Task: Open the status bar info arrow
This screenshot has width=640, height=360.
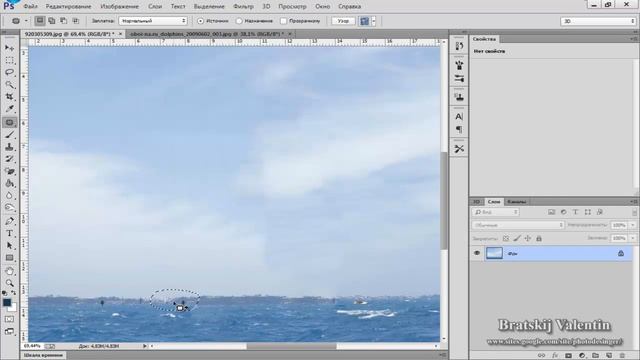Action: pyautogui.click(x=144, y=346)
